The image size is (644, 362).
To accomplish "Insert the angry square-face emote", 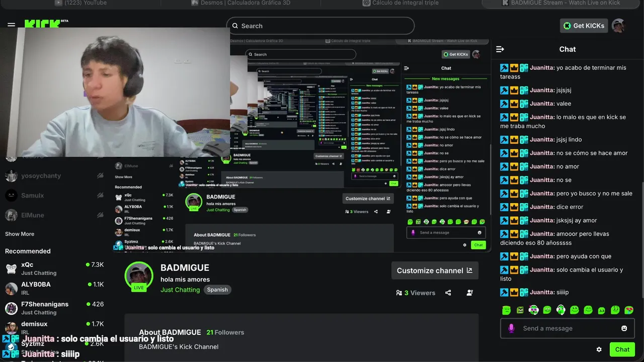I will coord(520,310).
